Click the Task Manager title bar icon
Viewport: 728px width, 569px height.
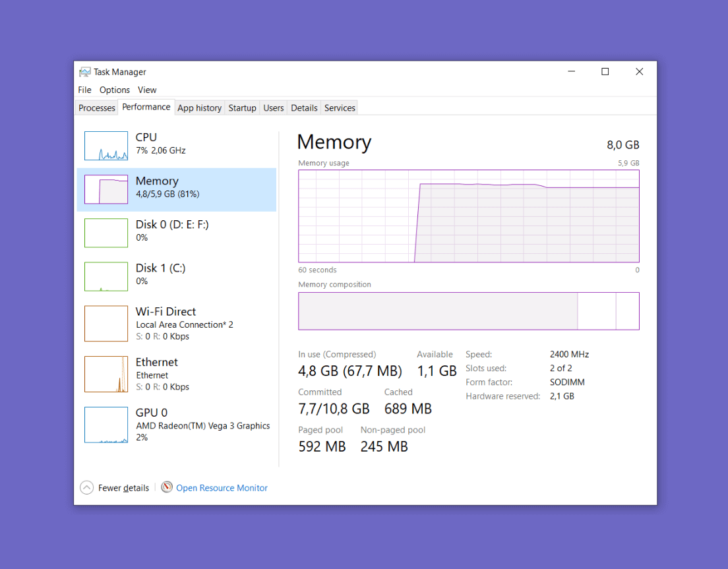(x=84, y=72)
